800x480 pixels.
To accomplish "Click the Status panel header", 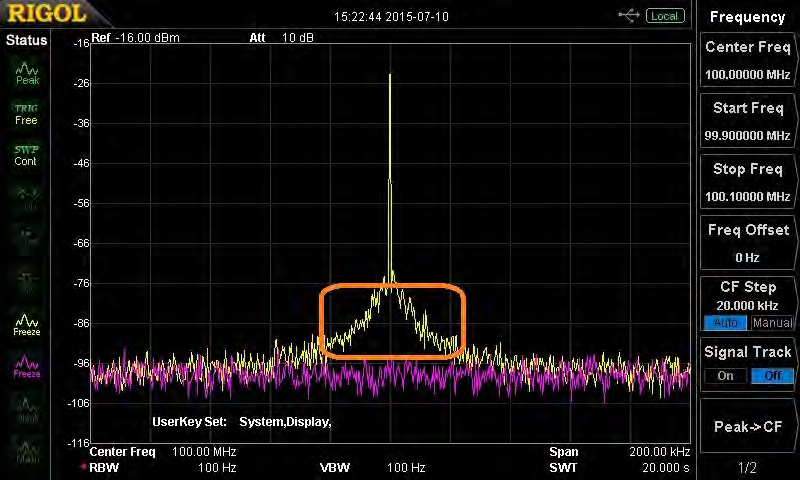I will tap(26, 40).
